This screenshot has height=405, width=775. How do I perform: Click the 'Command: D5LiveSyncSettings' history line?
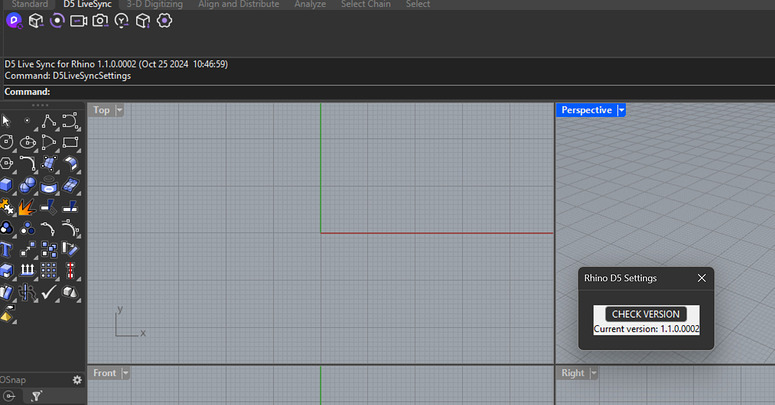[68, 76]
